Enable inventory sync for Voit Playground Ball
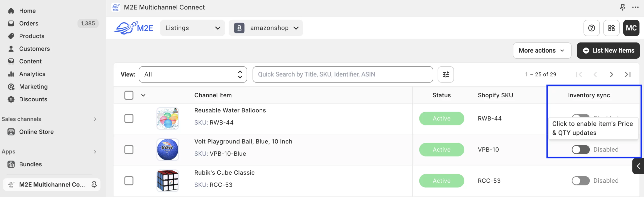Viewport: 644px width, 197px height. coord(580,150)
